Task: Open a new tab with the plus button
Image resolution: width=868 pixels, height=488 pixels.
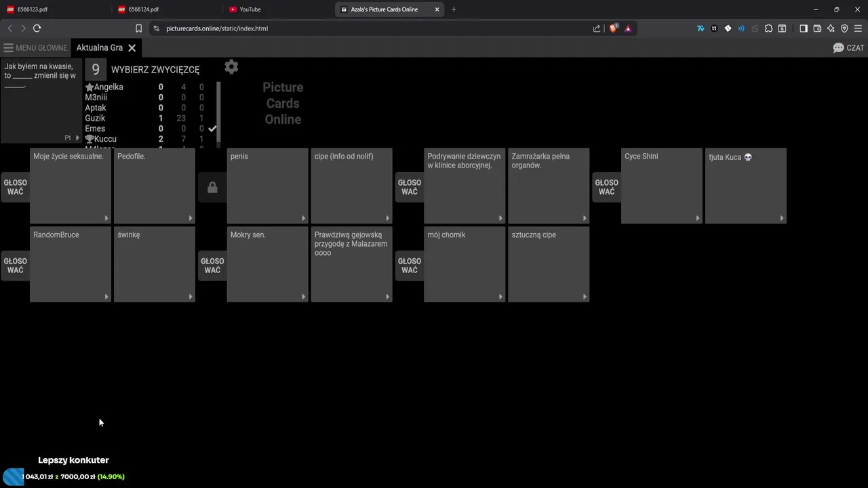Action: (454, 9)
